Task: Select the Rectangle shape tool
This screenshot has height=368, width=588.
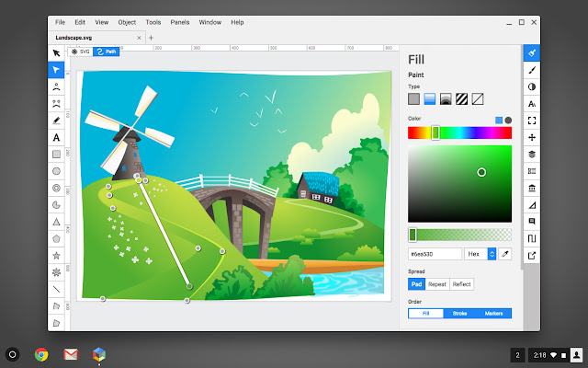Action: [x=56, y=155]
